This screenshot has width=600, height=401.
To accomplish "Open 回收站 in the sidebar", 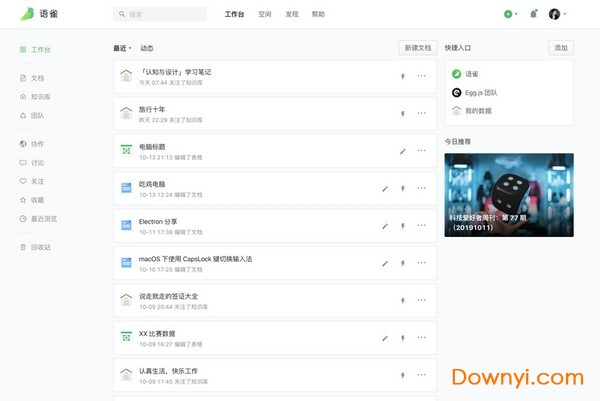I will [35, 247].
